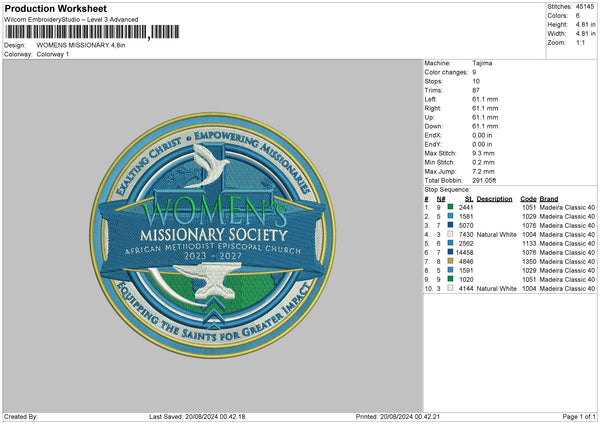Click the barcode under the Wilcom heading
The width and height of the screenshot is (600, 424).
click(x=92, y=32)
